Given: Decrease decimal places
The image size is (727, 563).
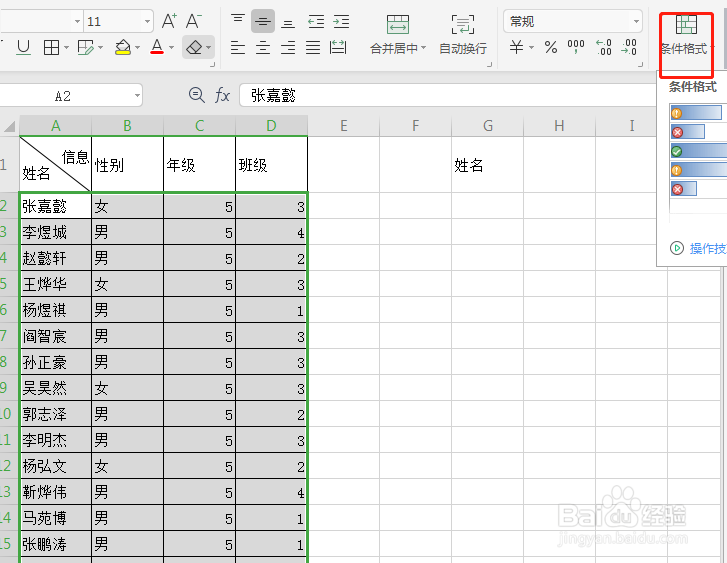Looking at the screenshot, I should point(629,47).
